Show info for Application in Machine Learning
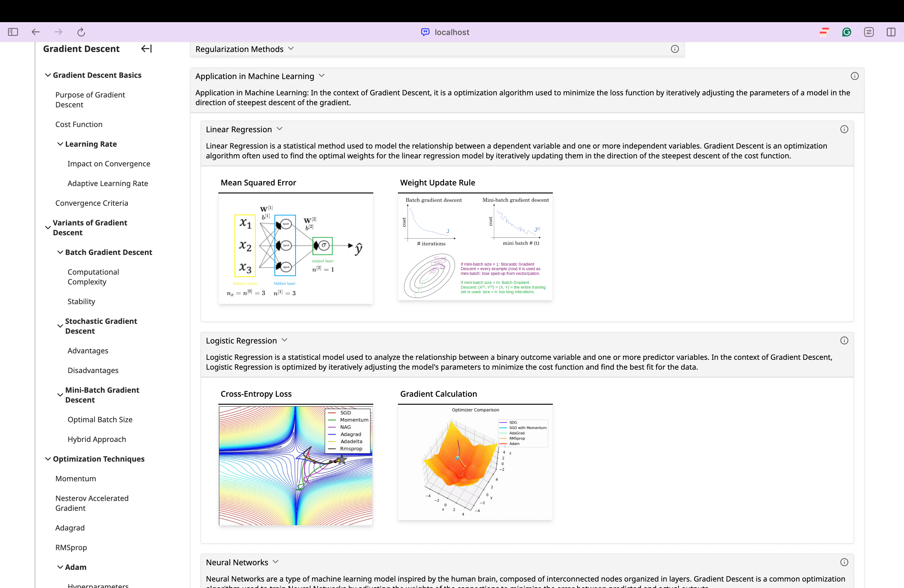The width and height of the screenshot is (904, 588). coord(854,76)
